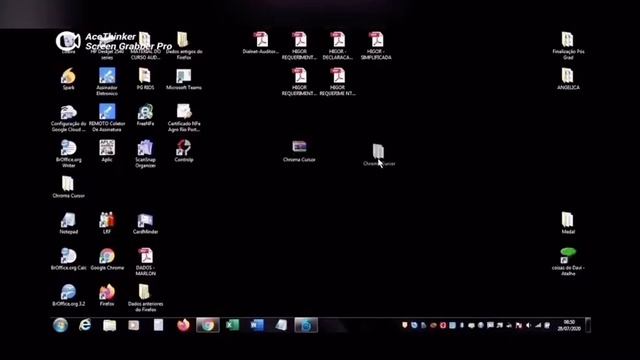Switch to Chrome in the taskbar
The width and height of the screenshot is (640, 360).
208,325
